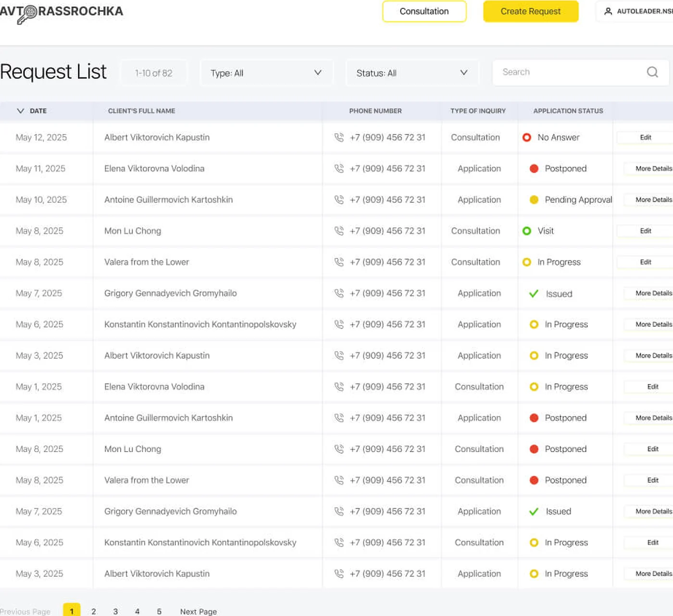Image resolution: width=673 pixels, height=616 pixels.
Task: Click the phone icon in the last Albert Kapustin row
Action: [x=339, y=574]
